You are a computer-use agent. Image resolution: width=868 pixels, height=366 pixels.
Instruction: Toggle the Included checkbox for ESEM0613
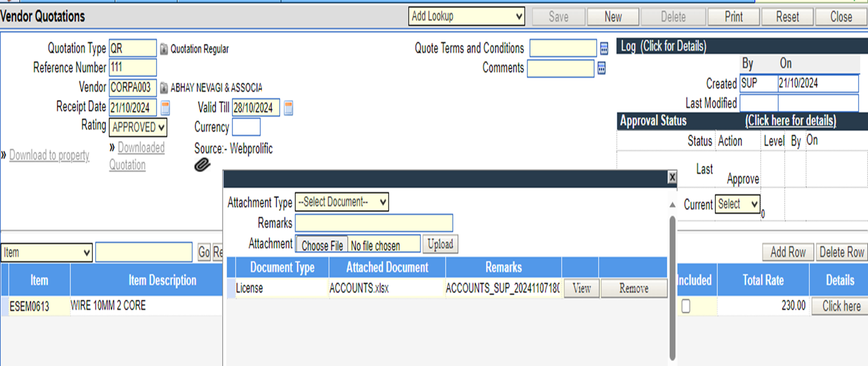[686, 306]
